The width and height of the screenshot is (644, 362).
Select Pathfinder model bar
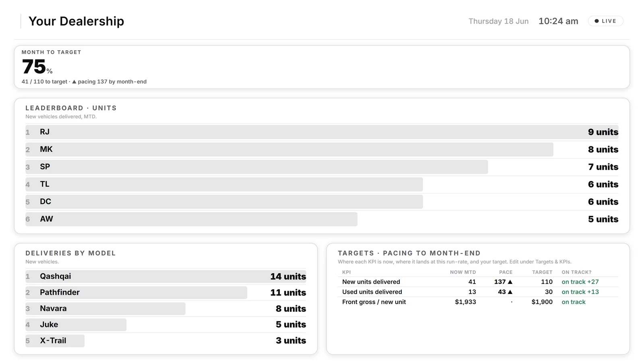click(x=136, y=292)
